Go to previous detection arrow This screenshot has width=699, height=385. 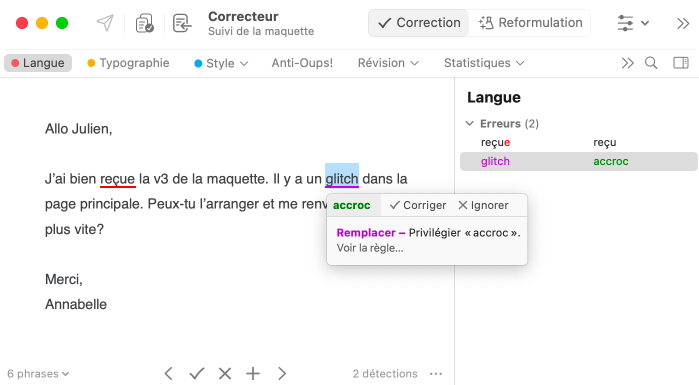tap(169, 373)
